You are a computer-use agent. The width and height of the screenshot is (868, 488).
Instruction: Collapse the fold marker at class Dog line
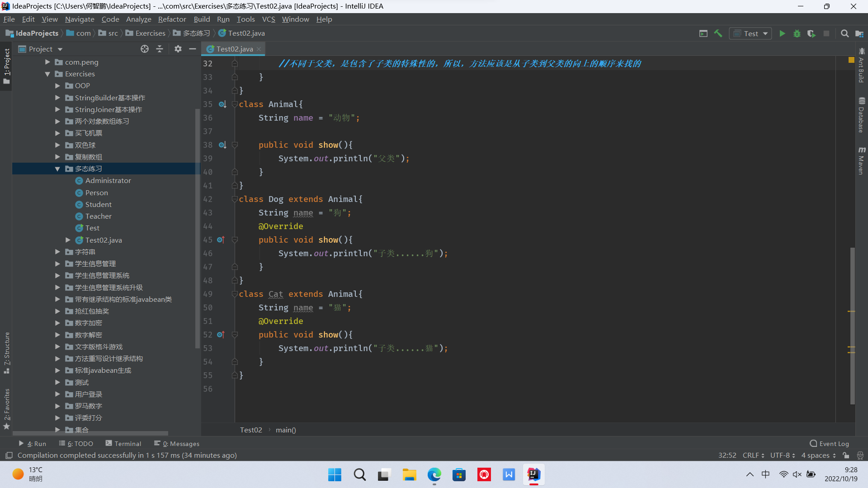[x=235, y=199]
